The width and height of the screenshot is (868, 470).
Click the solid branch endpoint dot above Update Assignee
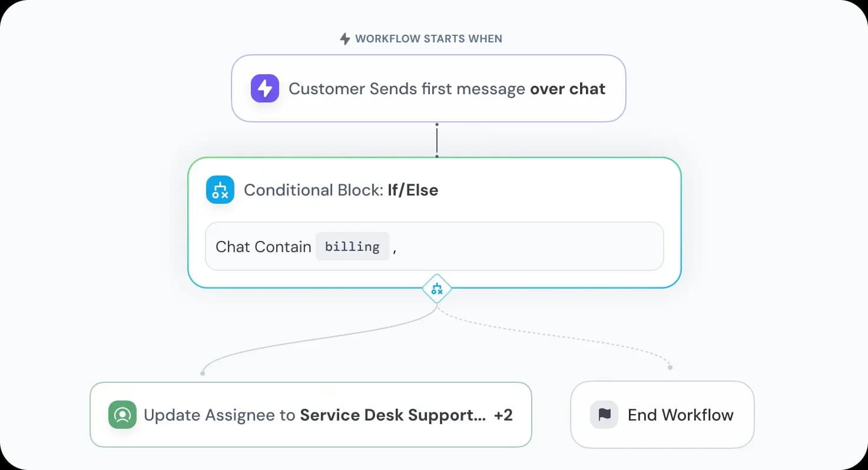point(203,373)
